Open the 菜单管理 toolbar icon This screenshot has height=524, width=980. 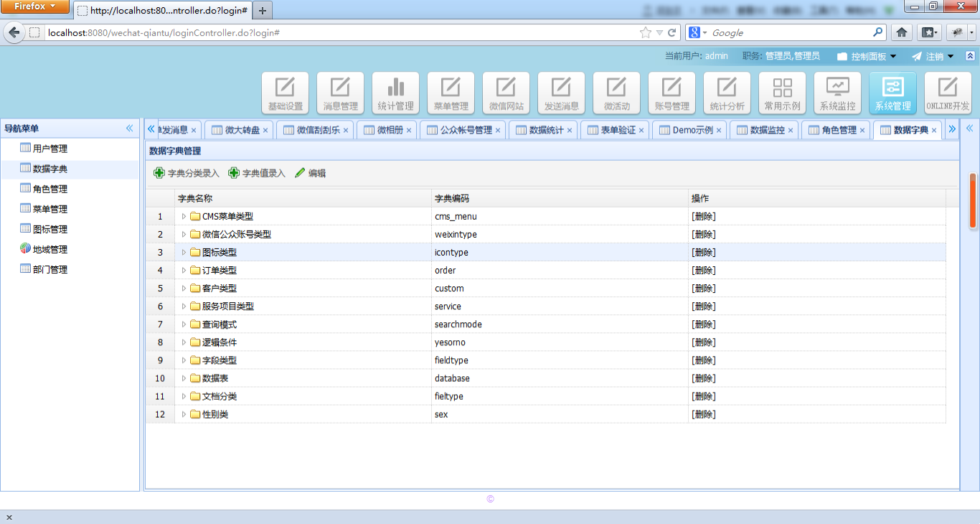click(451, 93)
